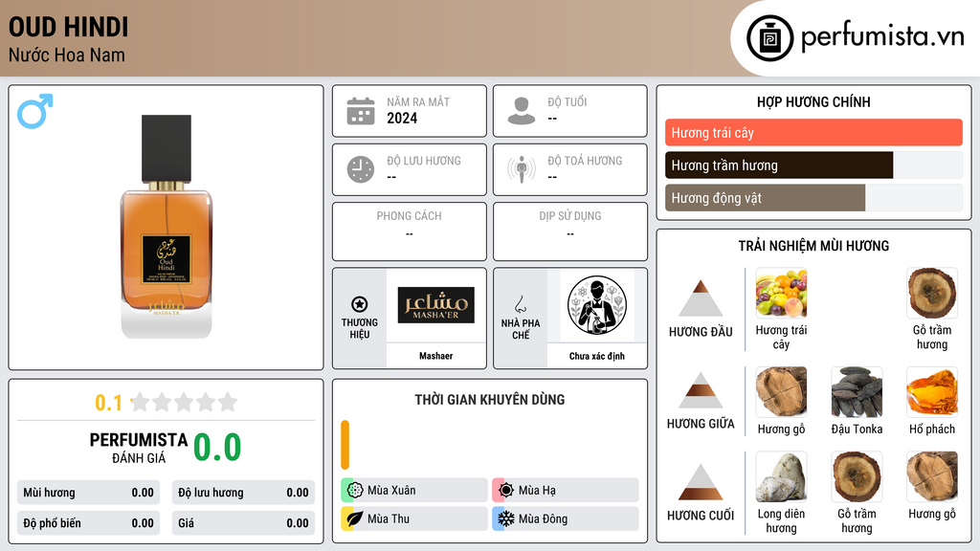This screenshot has height=551, width=980.
Task: Click the Đậu Tonka note image
Action: 857,392
